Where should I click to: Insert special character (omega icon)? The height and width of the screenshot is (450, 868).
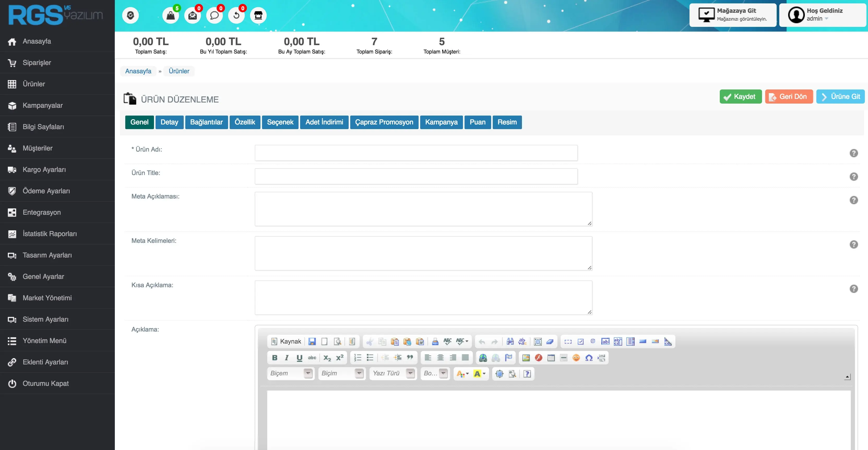589,358
